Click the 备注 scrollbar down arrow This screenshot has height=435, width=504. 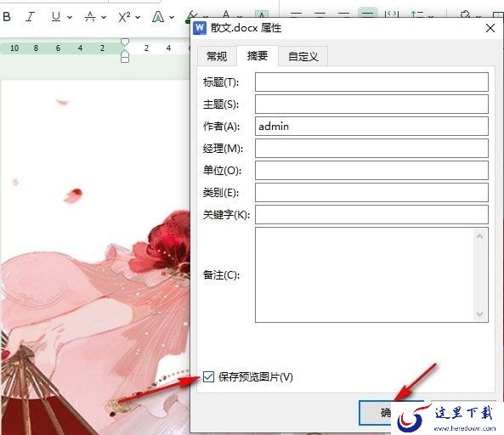click(x=479, y=314)
